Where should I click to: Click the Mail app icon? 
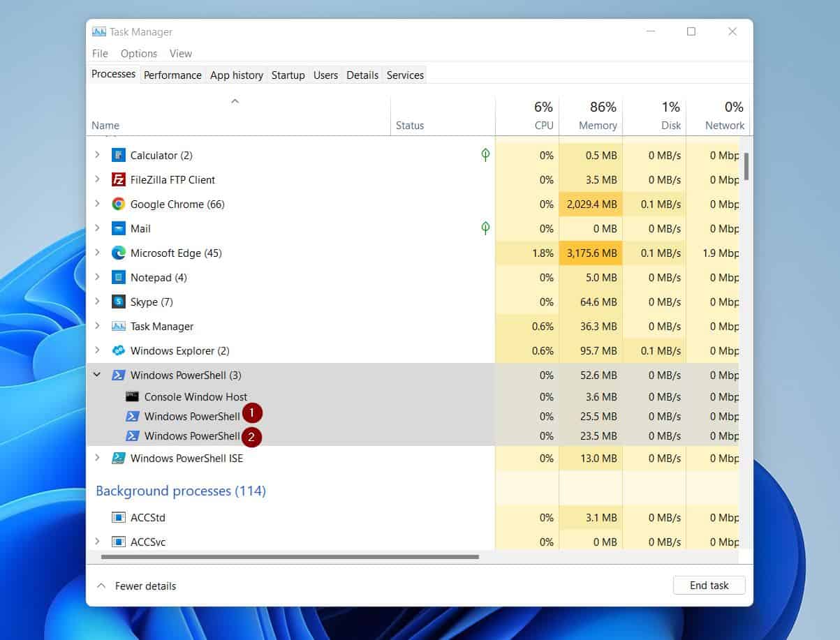point(118,228)
